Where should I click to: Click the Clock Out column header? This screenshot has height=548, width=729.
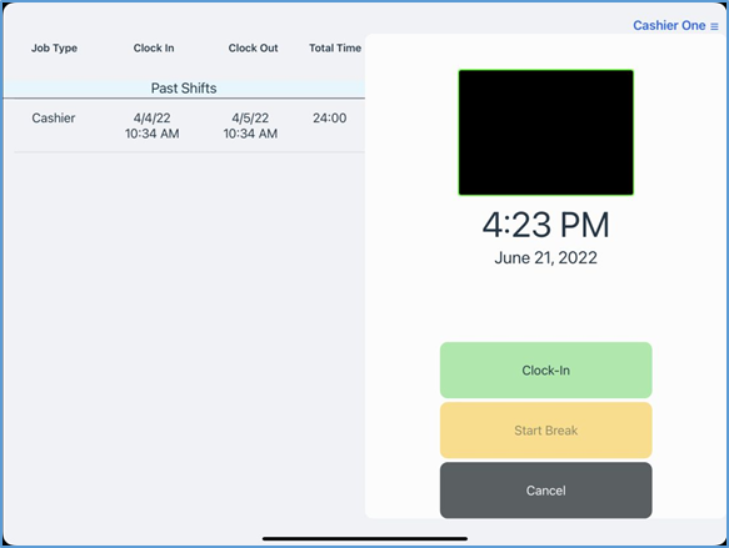[x=253, y=48]
